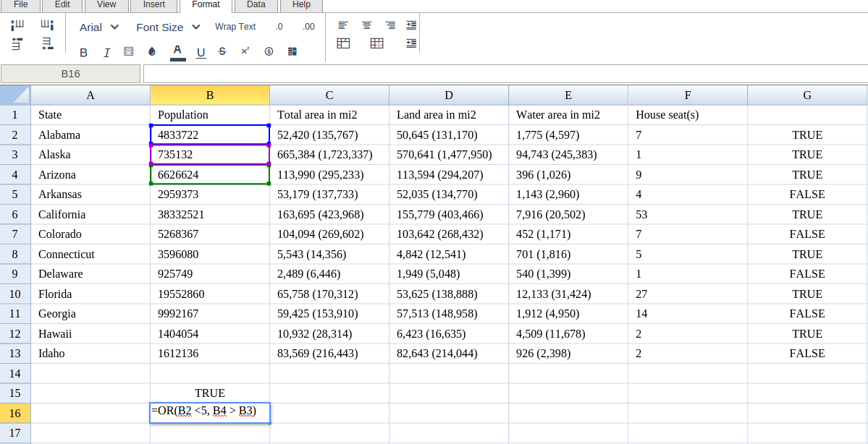The image size is (868, 444).
Task: Click the two-decimal .00 format button
Action: 309,27
